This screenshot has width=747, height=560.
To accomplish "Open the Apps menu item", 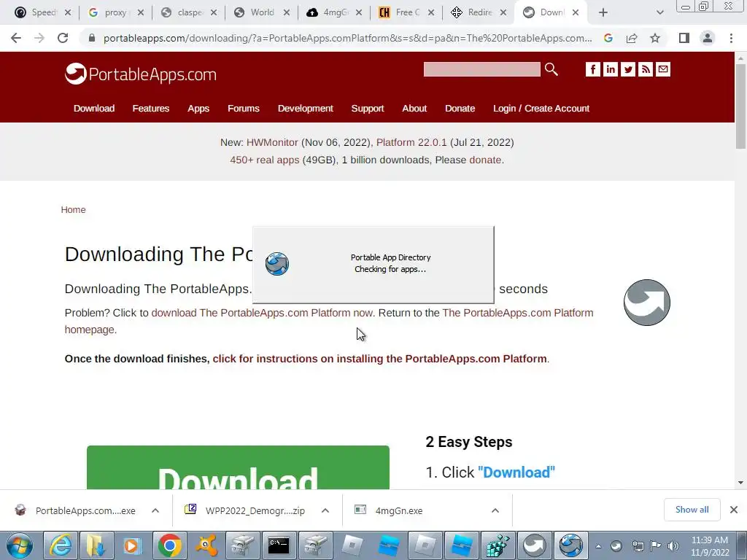I will pyautogui.click(x=198, y=109).
